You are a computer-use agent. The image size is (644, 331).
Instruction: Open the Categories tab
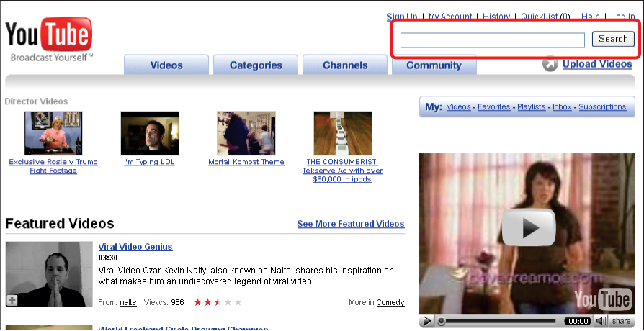256,65
